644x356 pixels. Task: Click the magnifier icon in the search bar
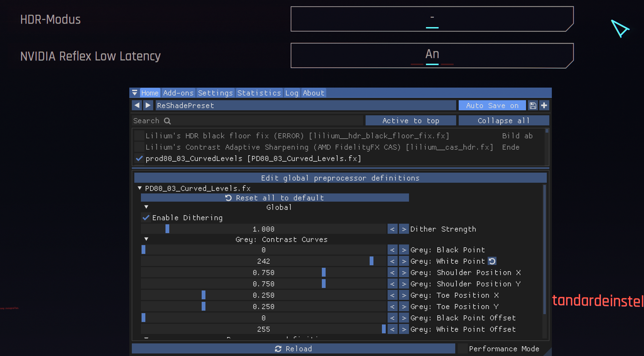coord(168,120)
